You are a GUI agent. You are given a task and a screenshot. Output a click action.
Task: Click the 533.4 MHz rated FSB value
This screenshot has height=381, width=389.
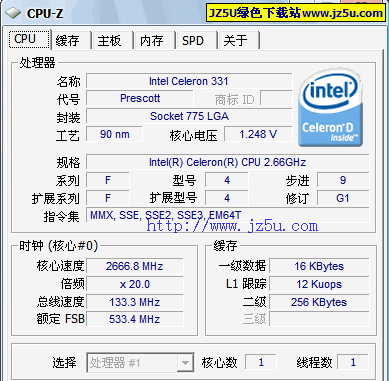[x=135, y=319]
